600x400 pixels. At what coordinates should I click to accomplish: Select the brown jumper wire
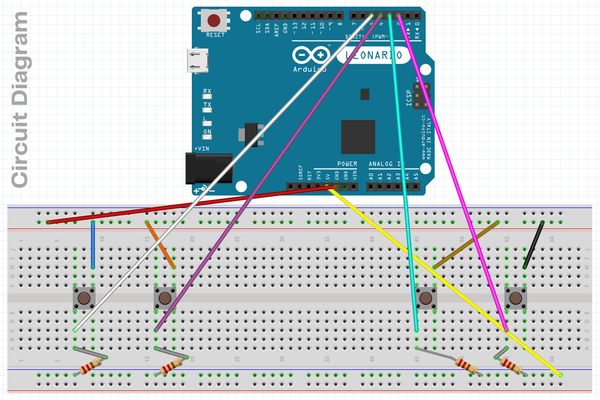(466, 245)
